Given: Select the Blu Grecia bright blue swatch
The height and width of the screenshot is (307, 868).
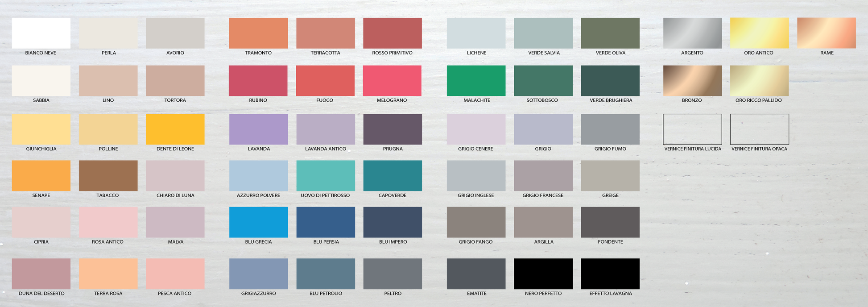Looking at the screenshot, I should [258, 222].
